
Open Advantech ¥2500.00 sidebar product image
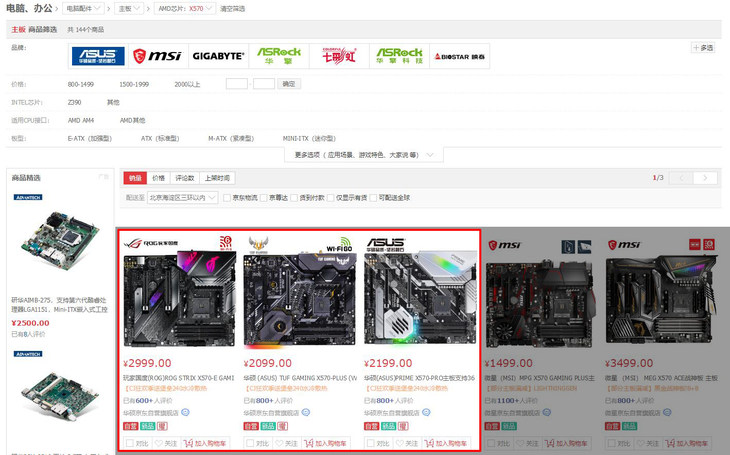(x=60, y=241)
